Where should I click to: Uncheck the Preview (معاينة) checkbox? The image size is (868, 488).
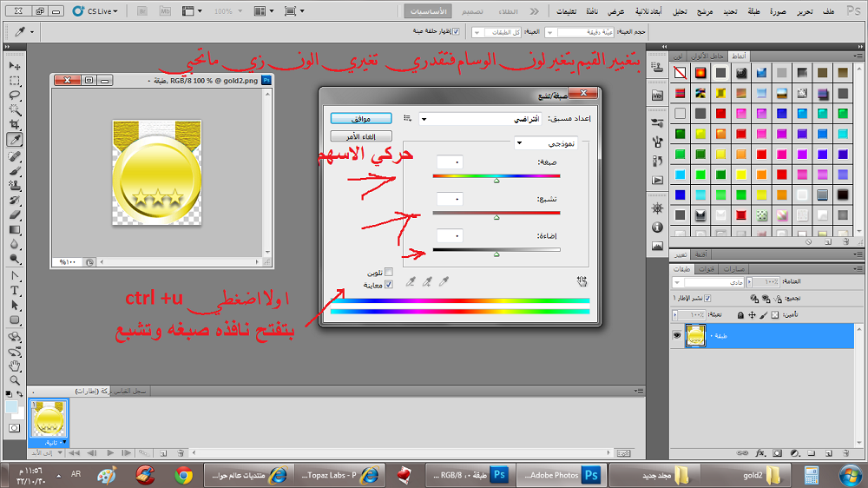388,284
